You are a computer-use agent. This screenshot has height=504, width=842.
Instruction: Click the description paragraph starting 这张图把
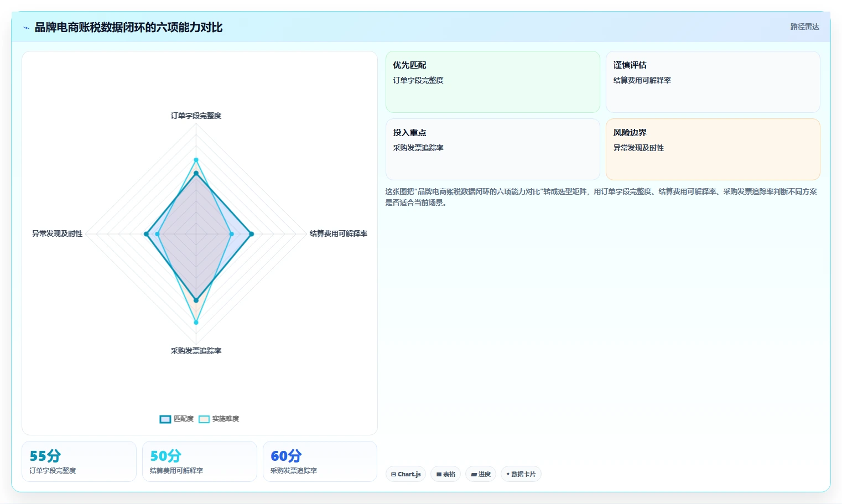[601, 197]
